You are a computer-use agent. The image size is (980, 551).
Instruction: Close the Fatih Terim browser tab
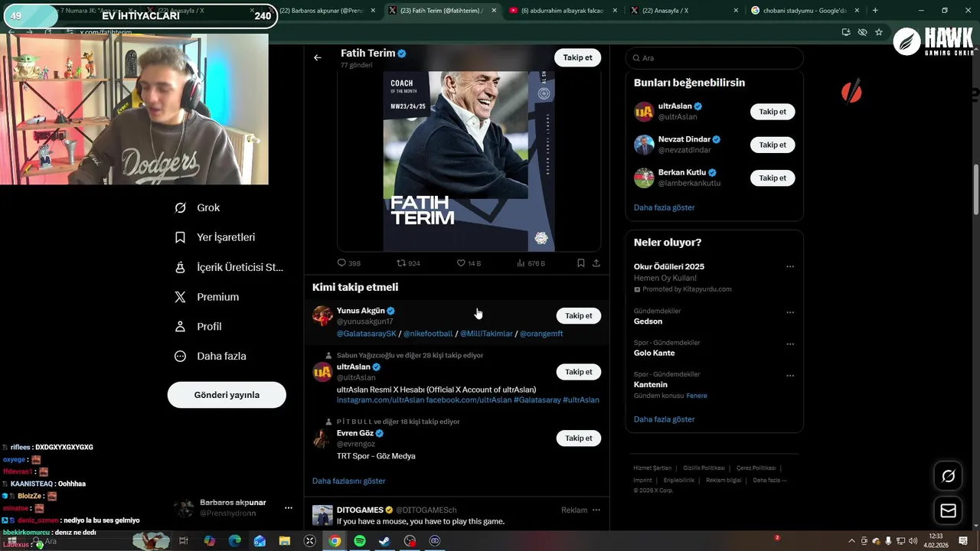493,11
